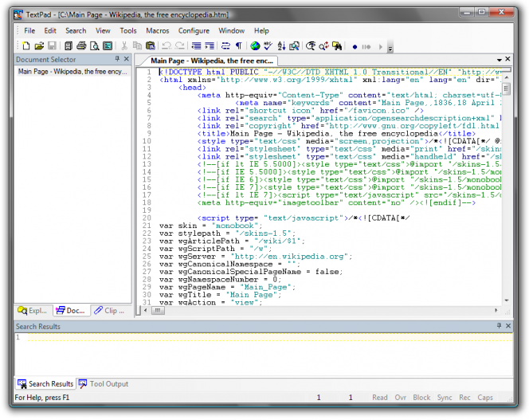Open the Macros menu

pyautogui.click(x=157, y=30)
